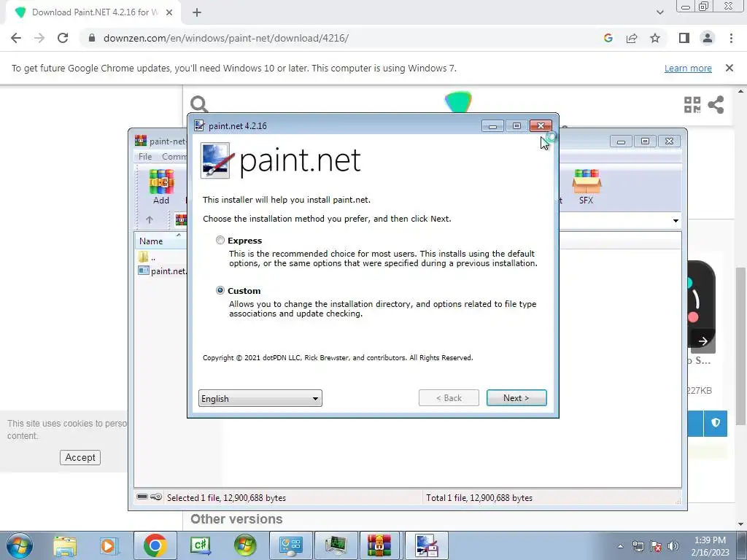Bookmark this page with the star icon
This screenshot has height=560, width=747.
coord(655,38)
